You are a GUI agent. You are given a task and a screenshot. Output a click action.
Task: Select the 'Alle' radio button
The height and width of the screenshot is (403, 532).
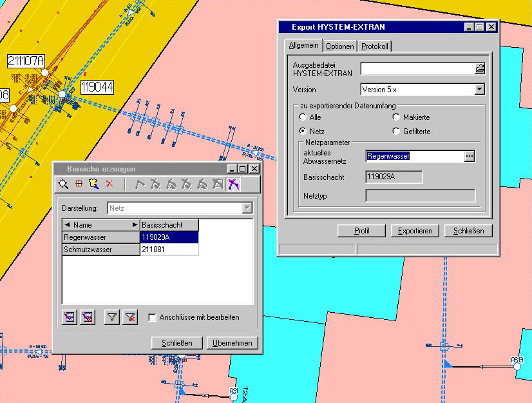click(303, 117)
